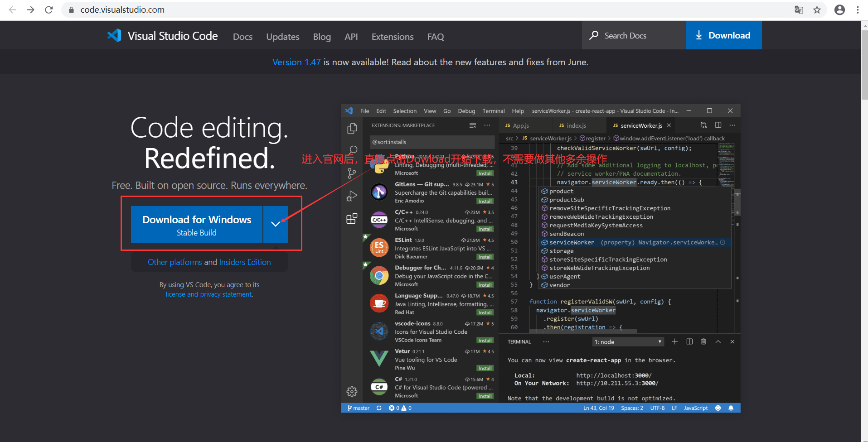Click Spaces: 2 in the status bar
Screen dimensions: 868x442
(632, 408)
